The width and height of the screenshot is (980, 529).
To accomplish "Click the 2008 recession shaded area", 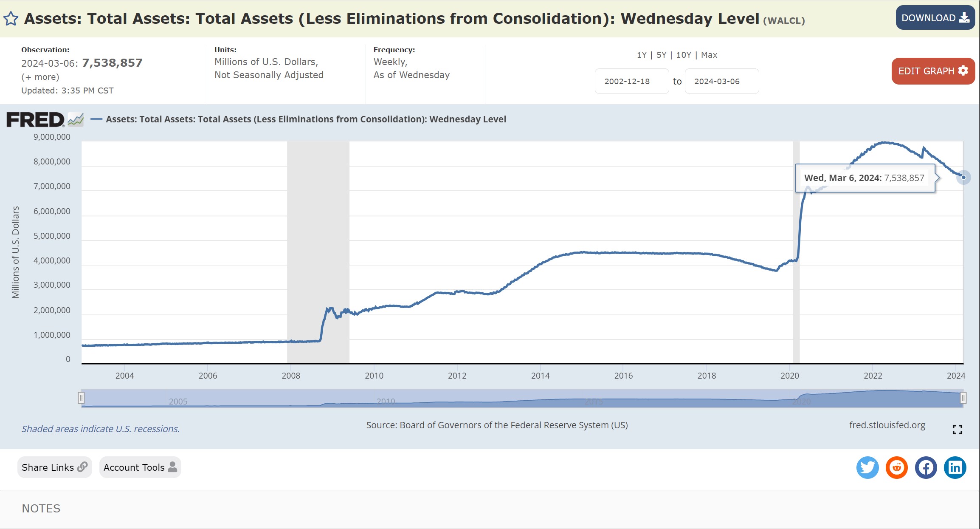I will coord(318,252).
